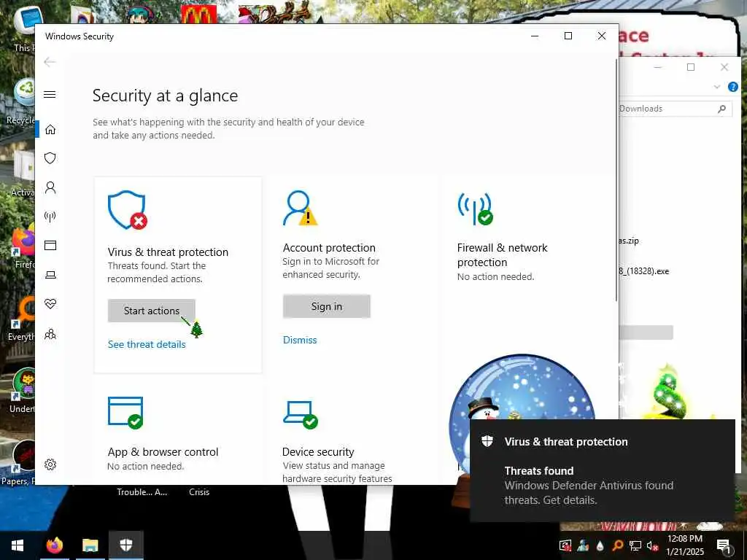The height and width of the screenshot is (560, 747).
Task: Click the Sign in button
Action: click(x=327, y=306)
